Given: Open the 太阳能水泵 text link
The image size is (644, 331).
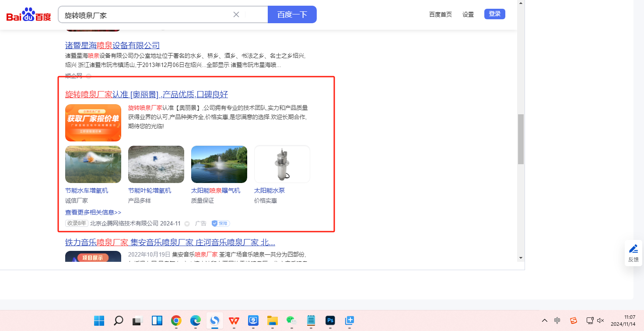Looking at the screenshot, I should [269, 190].
